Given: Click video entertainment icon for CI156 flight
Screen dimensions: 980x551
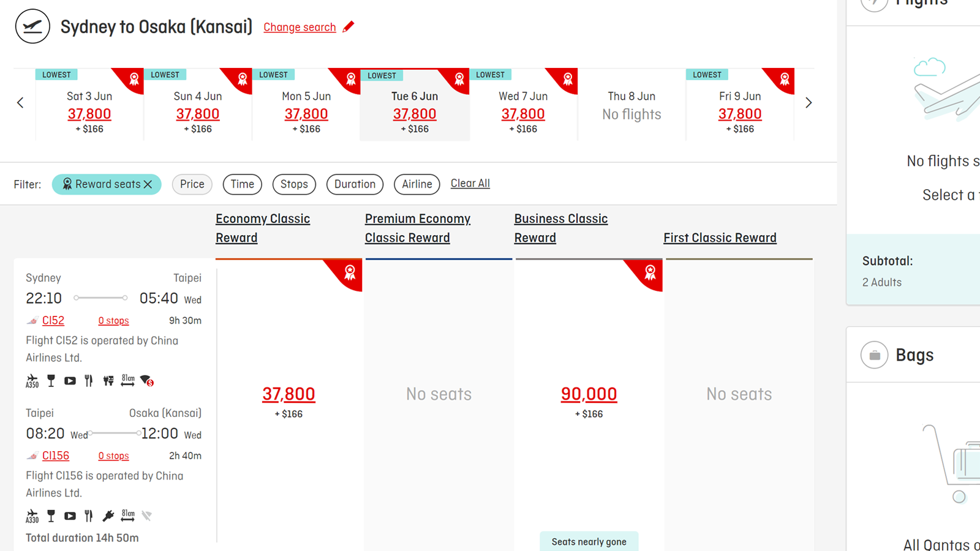Looking at the screenshot, I should coord(70,516).
